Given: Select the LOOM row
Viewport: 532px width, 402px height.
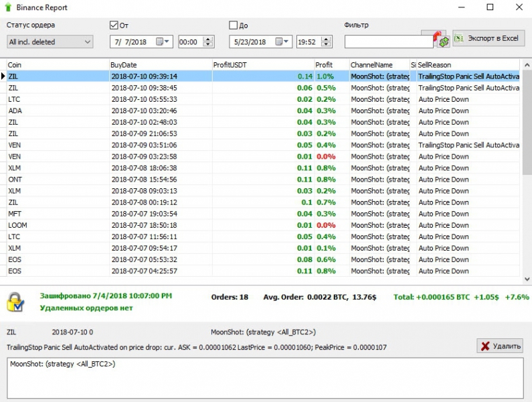Looking at the screenshot, I should (x=263, y=225).
